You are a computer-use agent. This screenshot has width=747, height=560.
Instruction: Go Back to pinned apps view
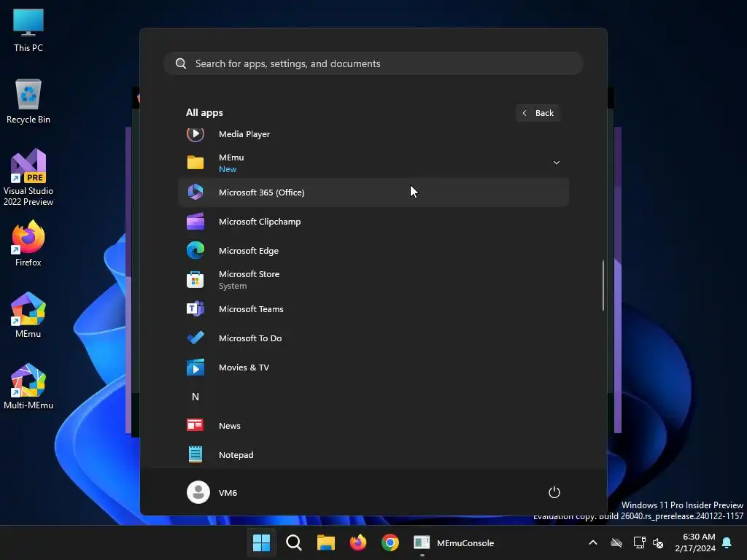538,113
